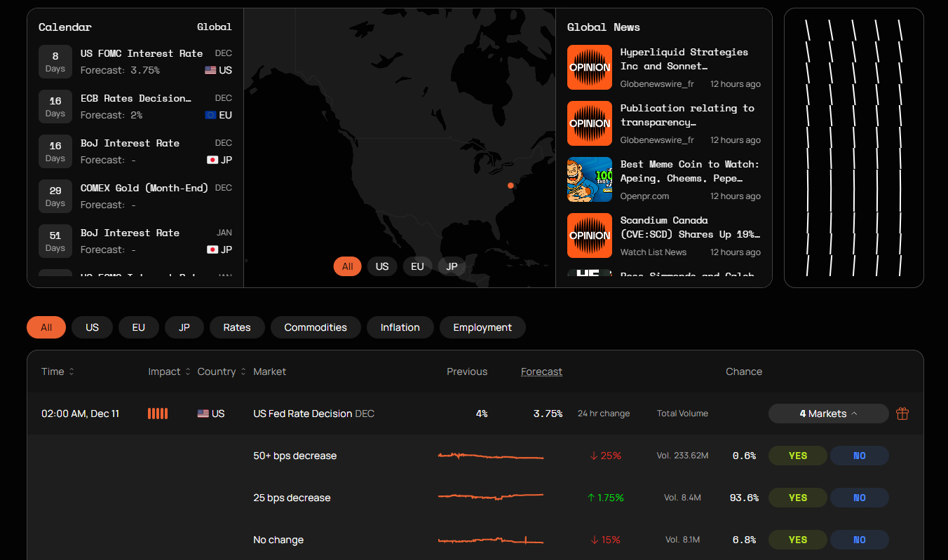Filter the map by EU region

pos(417,266)
